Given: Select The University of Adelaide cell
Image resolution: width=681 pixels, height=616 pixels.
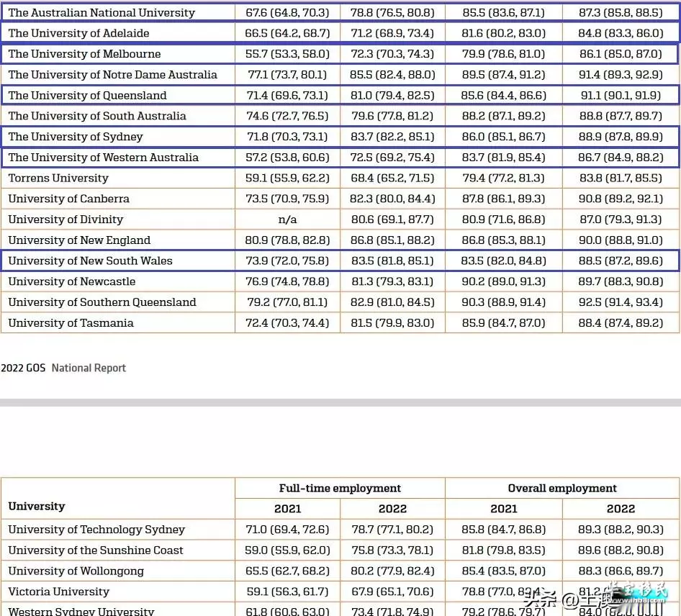Looking at the screenshot, I should (78, 33).
